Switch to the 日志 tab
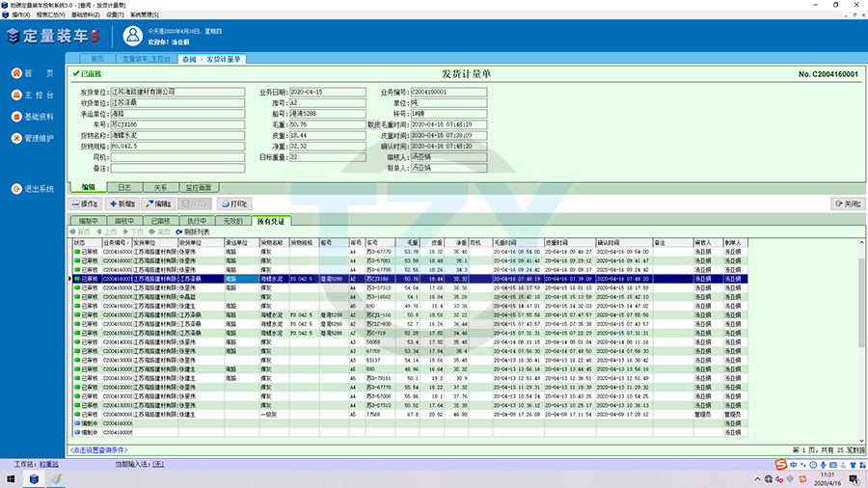The height and width of the screenshot is (488, 868). (124, 186)
